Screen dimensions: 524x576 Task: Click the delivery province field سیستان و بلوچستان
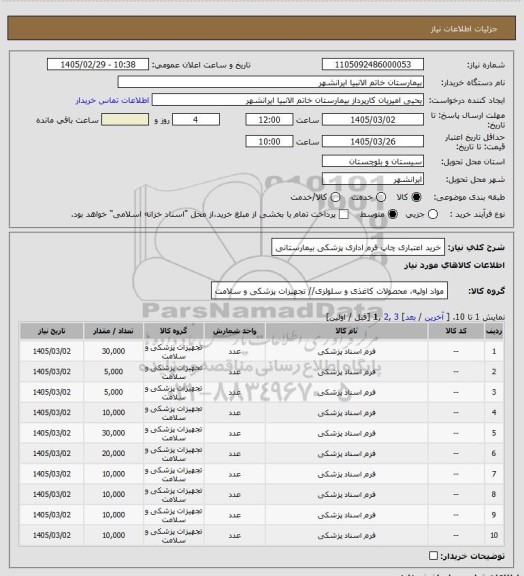(373, 161)
